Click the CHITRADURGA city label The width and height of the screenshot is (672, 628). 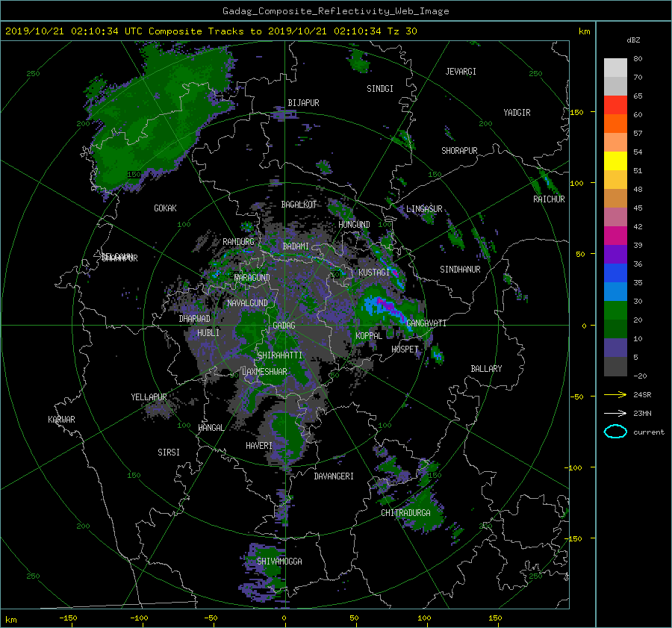coord(405,513)
